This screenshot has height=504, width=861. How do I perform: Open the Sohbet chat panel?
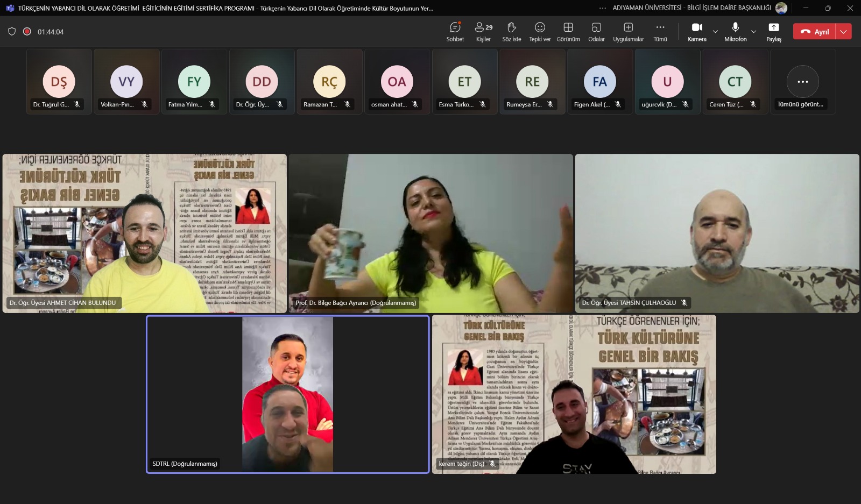(x=455, y=32)
